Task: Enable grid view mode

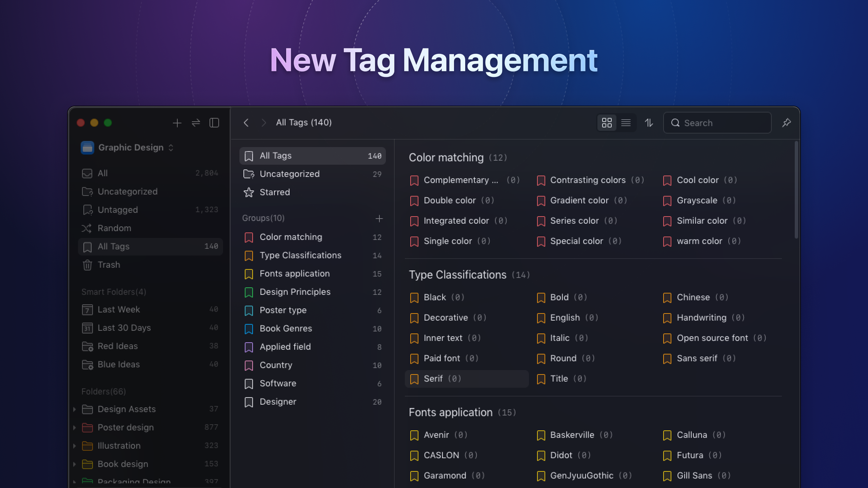Action: pos(607,123)
